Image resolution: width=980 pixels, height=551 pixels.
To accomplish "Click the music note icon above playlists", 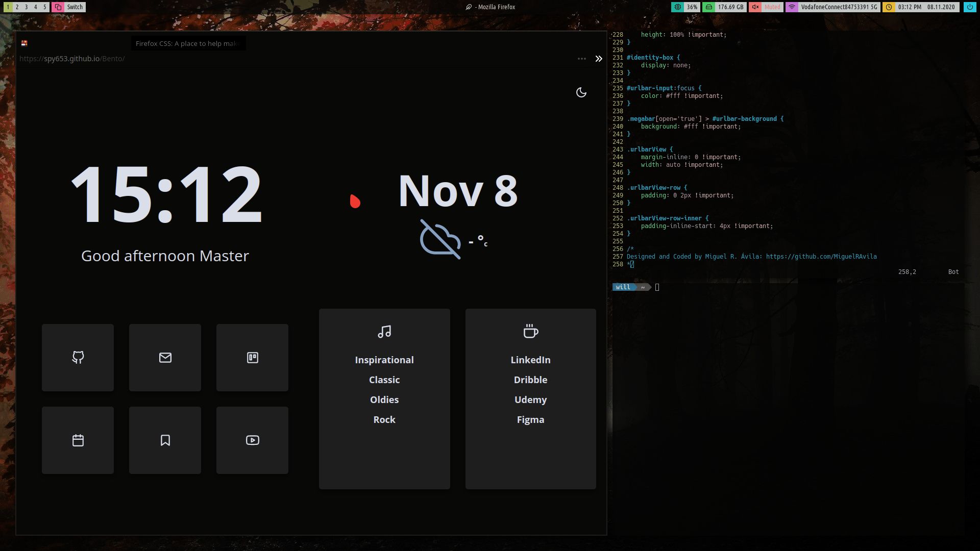I will click(384, 331).
